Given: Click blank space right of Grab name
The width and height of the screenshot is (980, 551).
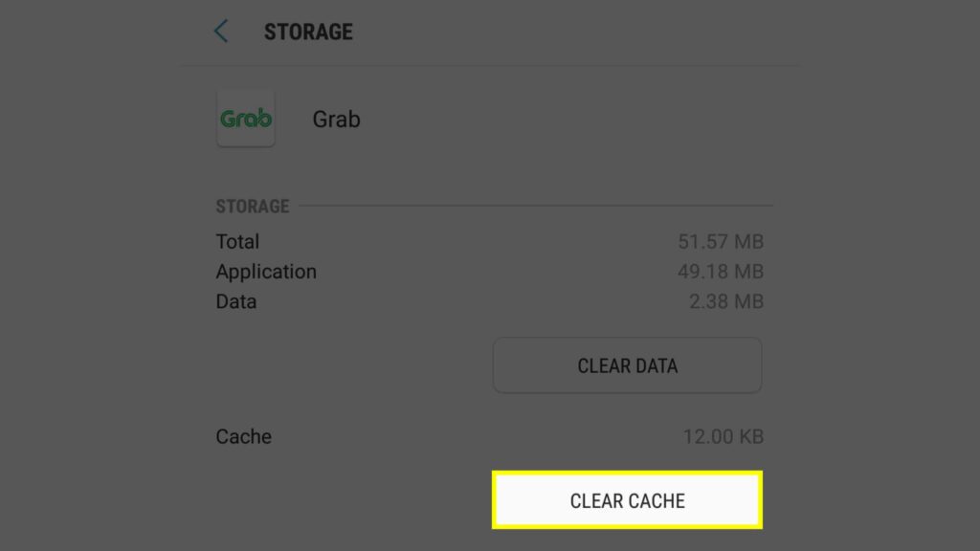Looking at the screenshot, I should tap(574, 120).
